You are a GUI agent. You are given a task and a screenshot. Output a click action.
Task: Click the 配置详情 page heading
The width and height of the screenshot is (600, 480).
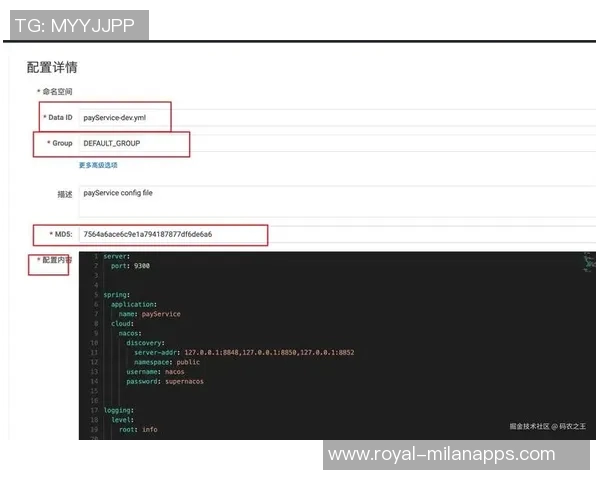[x=52, y=67]
